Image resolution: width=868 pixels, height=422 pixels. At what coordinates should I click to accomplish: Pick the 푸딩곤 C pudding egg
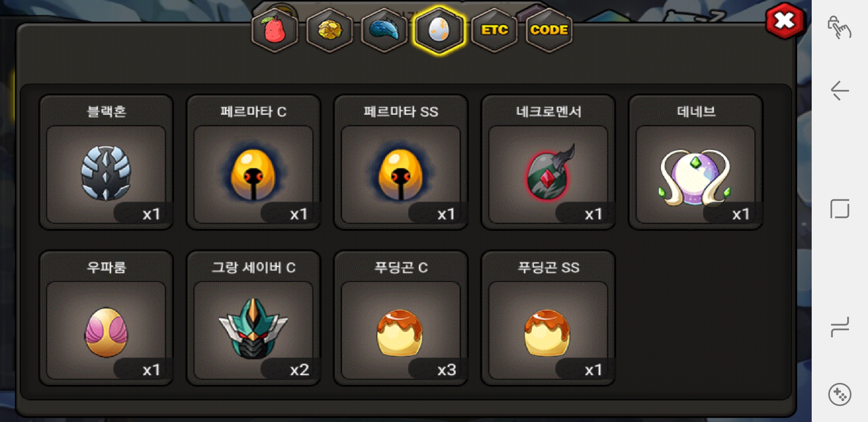coord(401,318)
